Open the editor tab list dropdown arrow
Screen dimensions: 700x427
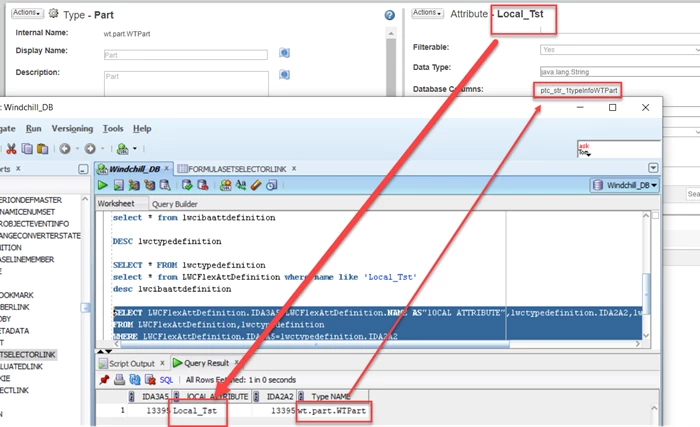tap(653, 168)
